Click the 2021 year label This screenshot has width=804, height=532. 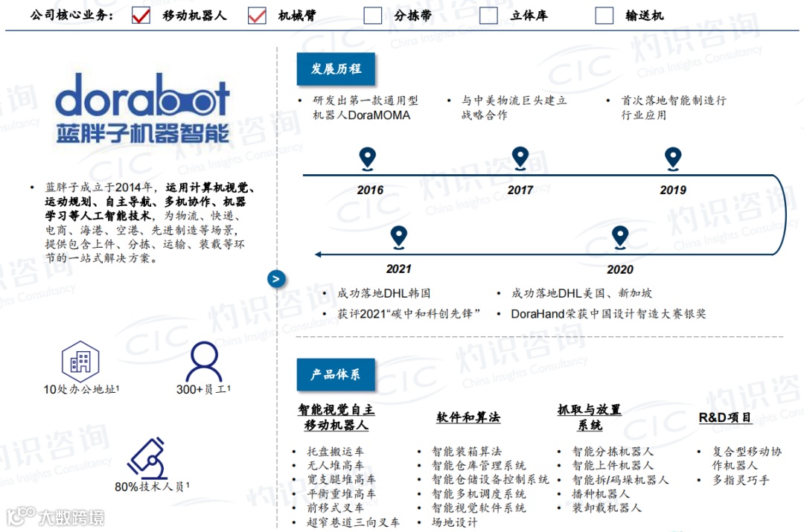[x=398, y=269]
